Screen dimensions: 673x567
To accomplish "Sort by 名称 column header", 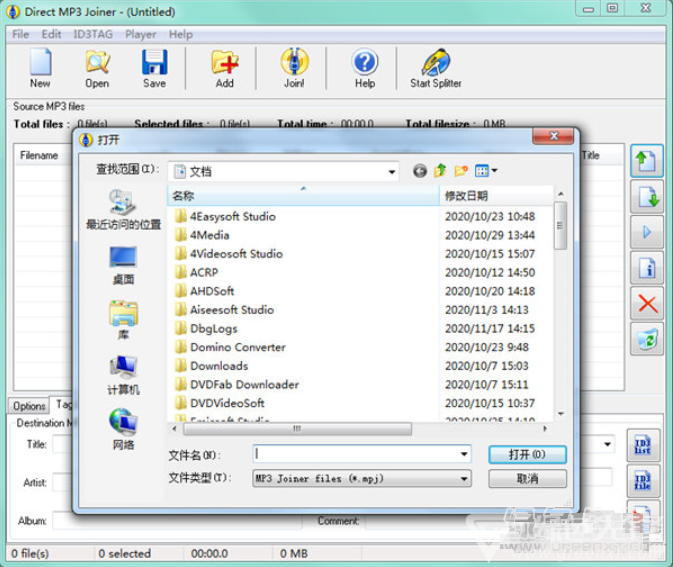I will click(x=303, y=196).
